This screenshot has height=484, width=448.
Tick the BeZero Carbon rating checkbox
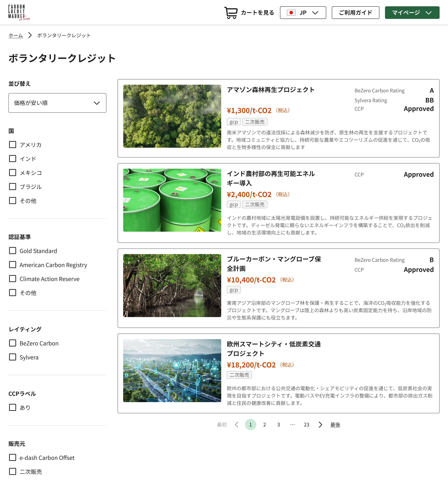(13, 343)
